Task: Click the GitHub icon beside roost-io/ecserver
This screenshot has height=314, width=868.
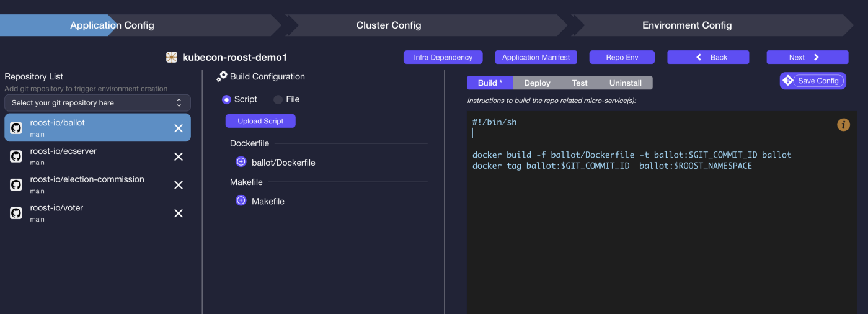Action: pos(16,156)
